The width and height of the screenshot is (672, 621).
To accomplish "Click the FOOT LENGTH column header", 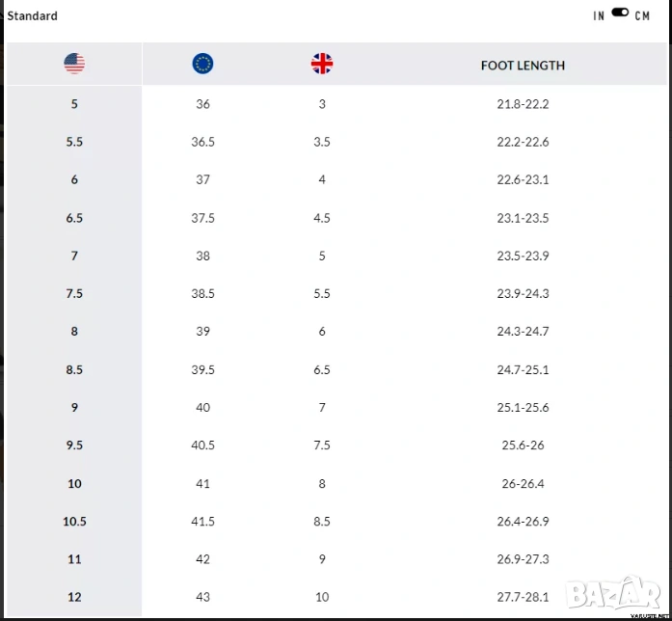I will (x=523, y=66).
